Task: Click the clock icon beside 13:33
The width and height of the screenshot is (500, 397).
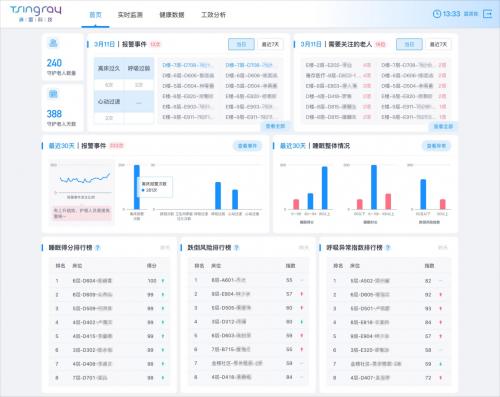Action: [437, 14]
